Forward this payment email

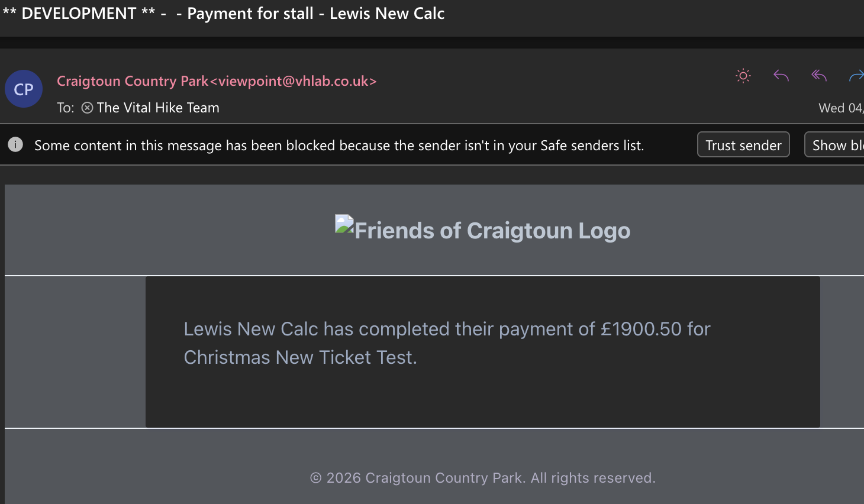tap(856, 76)
